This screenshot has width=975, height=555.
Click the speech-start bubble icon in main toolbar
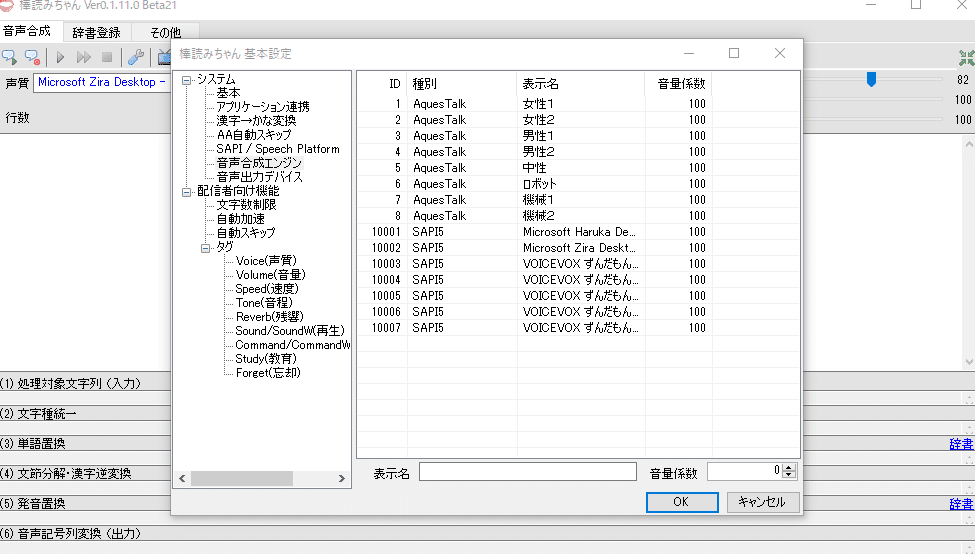pos(9,57)
